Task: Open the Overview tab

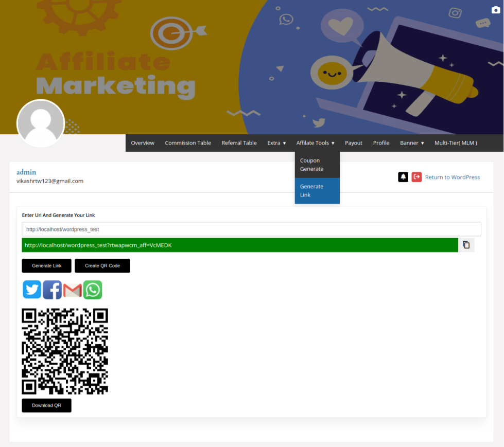Action: point(143,143)
